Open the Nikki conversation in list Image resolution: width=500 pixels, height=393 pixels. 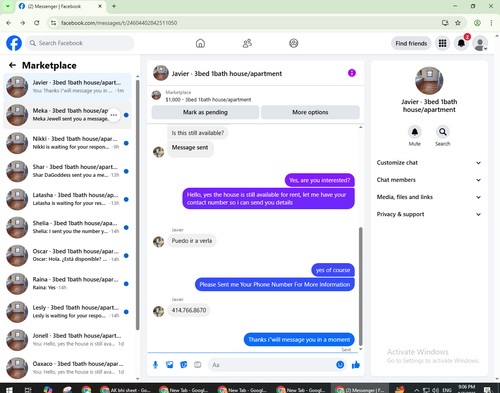click(x=67, y=143)
